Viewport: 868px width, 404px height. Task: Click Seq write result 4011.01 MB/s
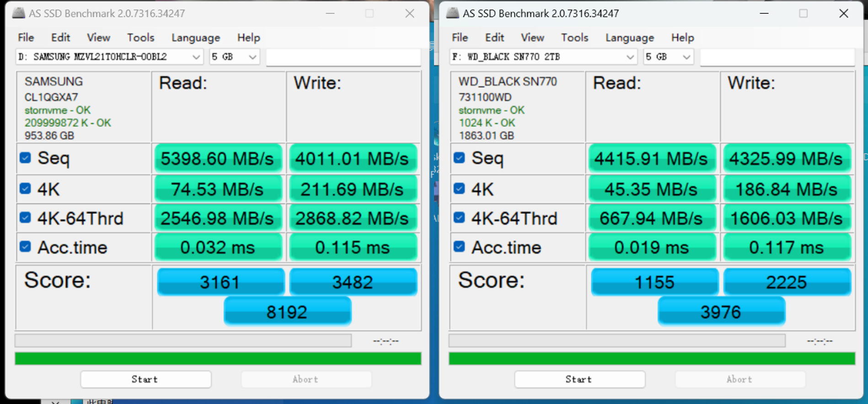353,158
